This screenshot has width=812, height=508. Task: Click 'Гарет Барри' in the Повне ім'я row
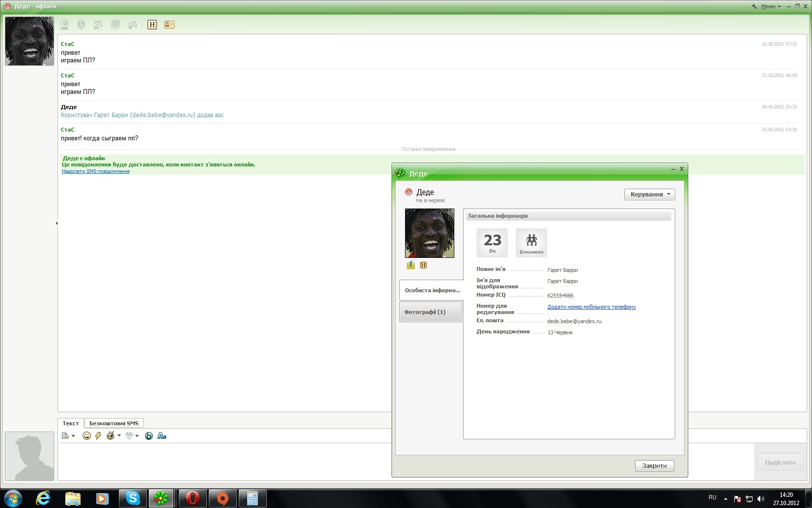point(563,270)
